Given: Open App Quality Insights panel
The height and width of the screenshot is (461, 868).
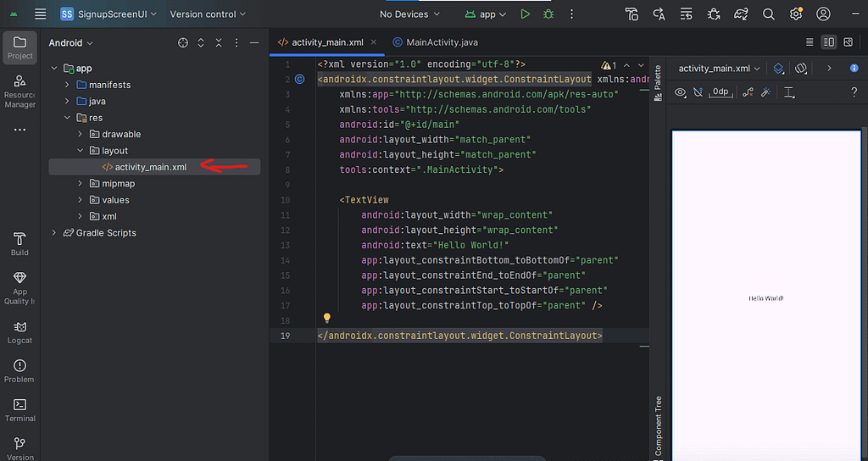Looking at the screenshot, I should 20,288.
